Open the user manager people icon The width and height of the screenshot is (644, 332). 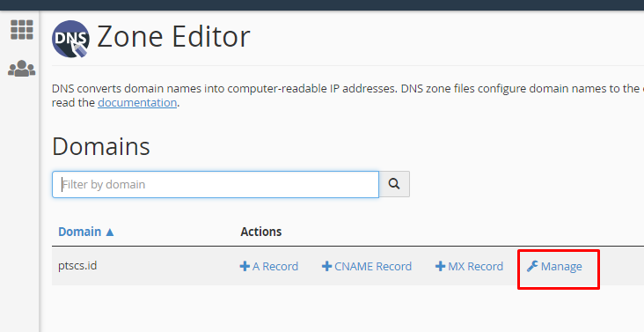tap(21, 68)
